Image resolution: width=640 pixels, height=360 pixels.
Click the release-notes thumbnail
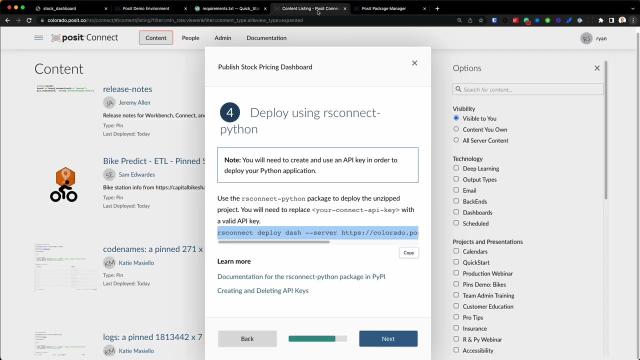65,89
